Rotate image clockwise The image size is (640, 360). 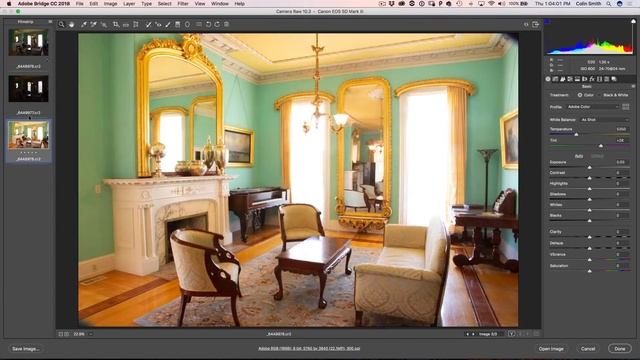pos(217,24)
